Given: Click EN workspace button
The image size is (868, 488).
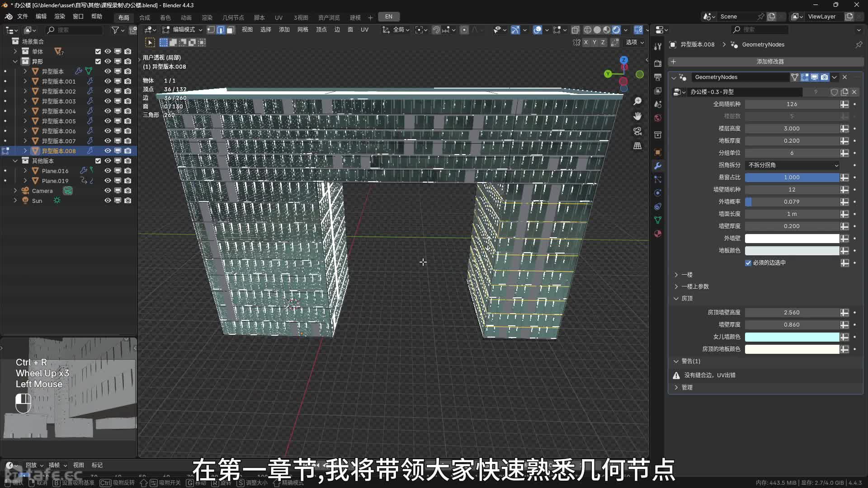Looking at the screenshot, I should (x=389, y=17).
